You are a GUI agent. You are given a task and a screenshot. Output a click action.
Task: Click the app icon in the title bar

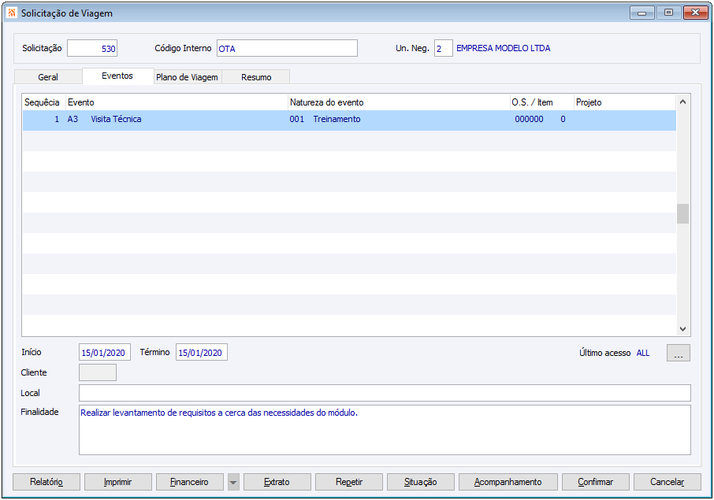click(12, 13)
